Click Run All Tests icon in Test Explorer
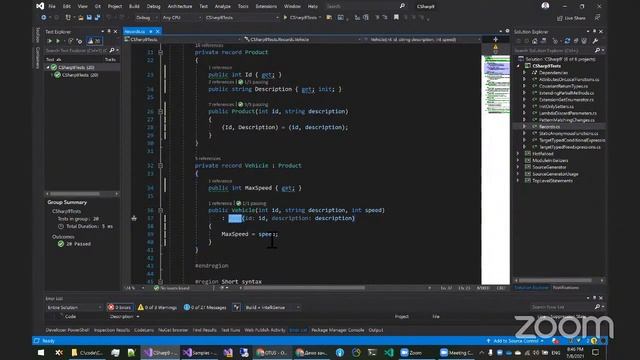The height and width of the screenshot is (360, 640). [49, 41]
